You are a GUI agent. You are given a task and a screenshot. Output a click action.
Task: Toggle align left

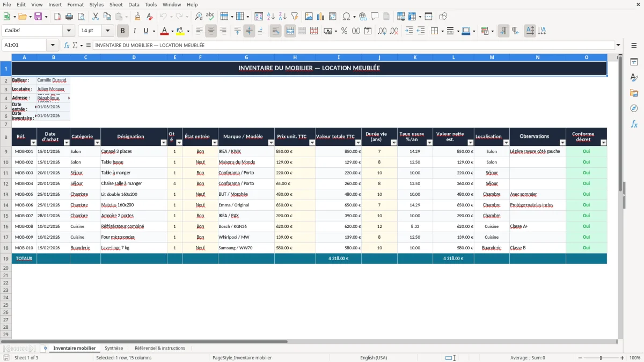point(199,31)
